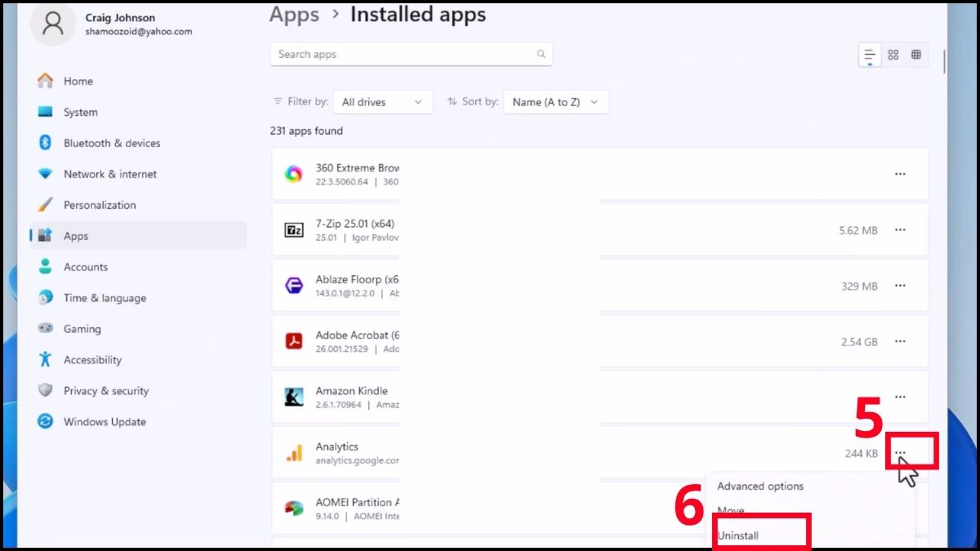980x551 pixels.
Task: Open the Home settings page
Action: click(78, 81)
